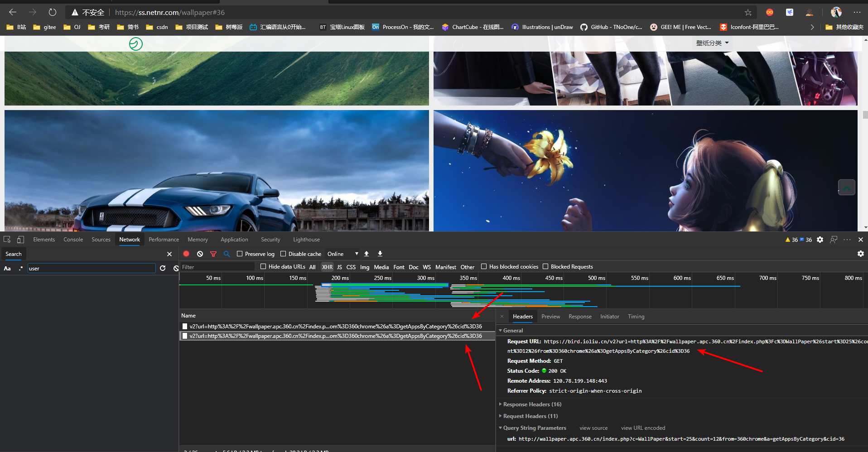Click the view source link

pos(593,428)
